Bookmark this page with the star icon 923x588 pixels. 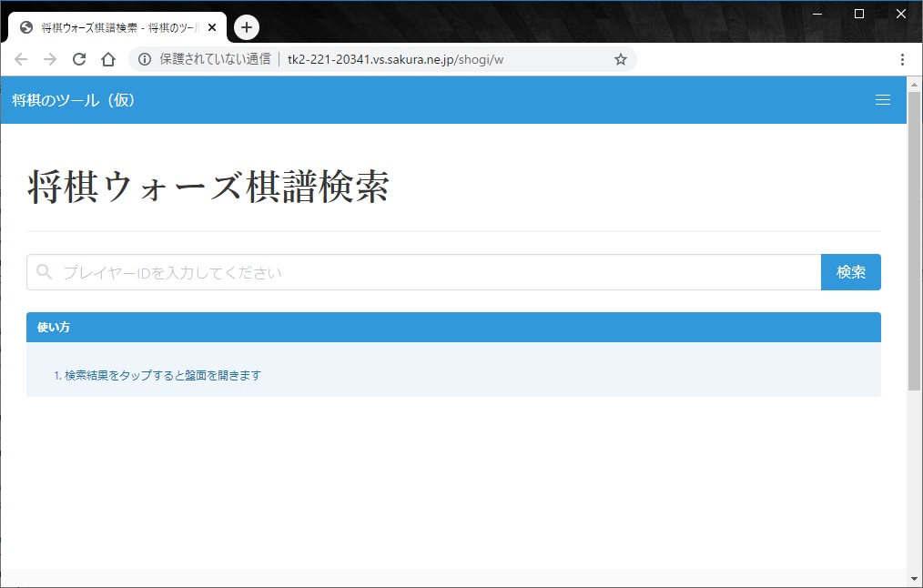coord(621,59)
